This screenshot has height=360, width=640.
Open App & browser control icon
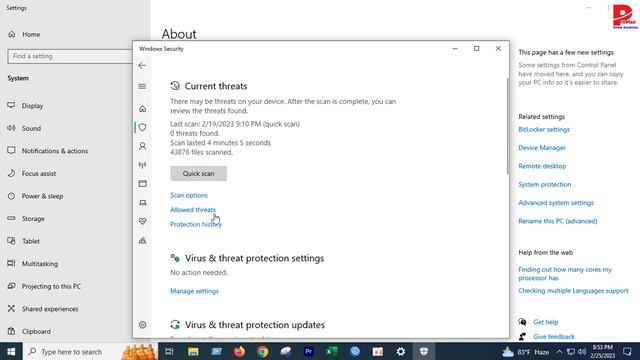click(x=142, y=184)
